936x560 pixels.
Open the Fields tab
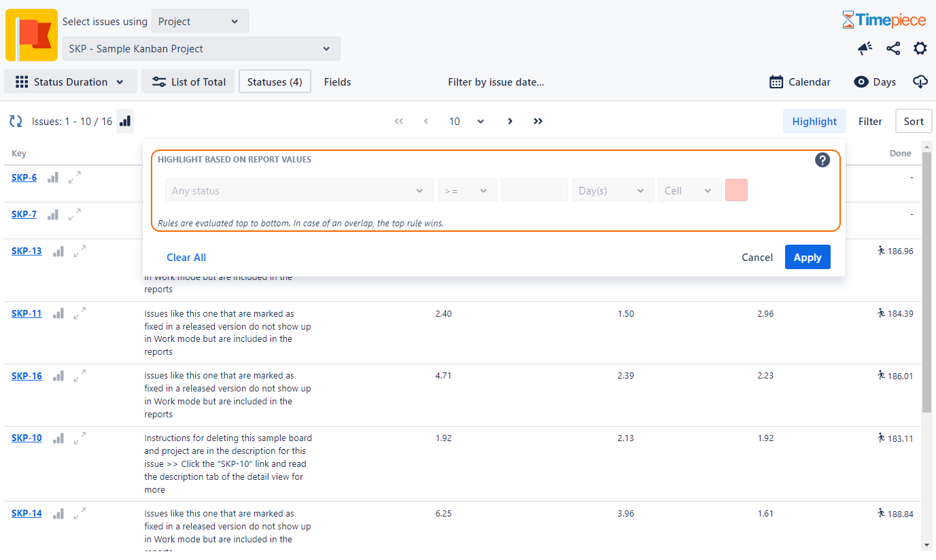(337, 82)
